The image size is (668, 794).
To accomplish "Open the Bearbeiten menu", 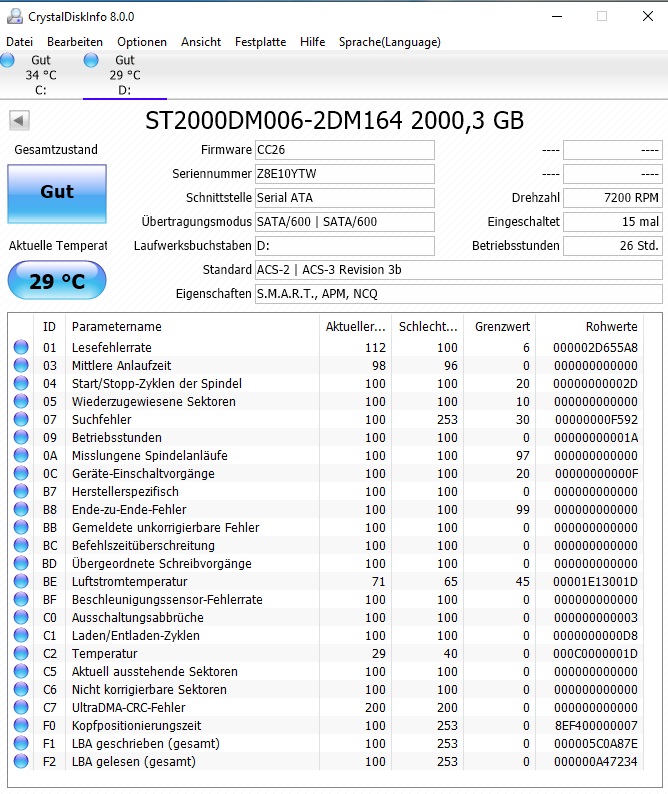I will 74,42.
